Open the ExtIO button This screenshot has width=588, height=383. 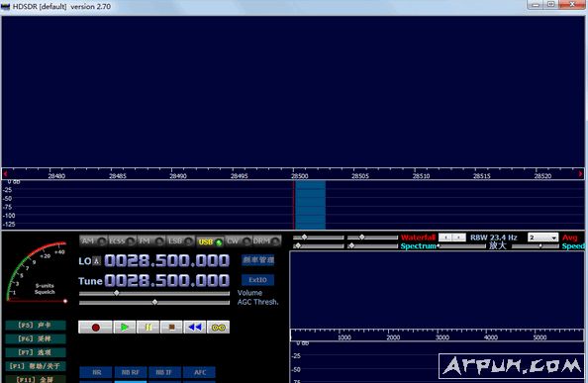[257, 280]
